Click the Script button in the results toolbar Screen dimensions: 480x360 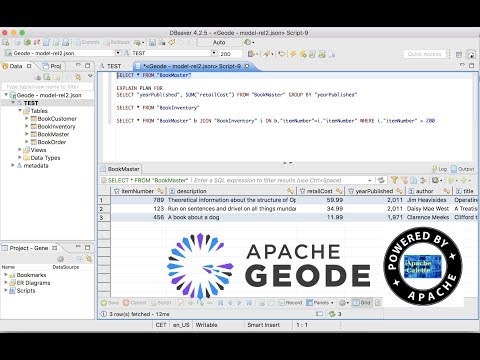coord(161,303)
